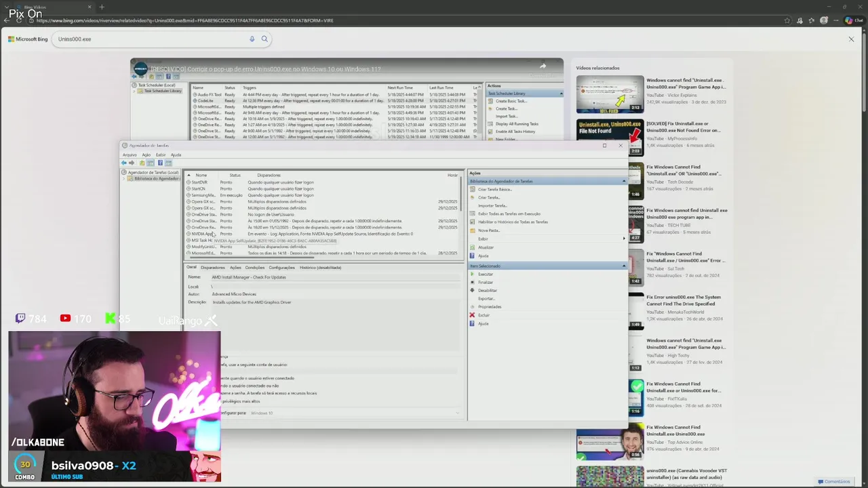Select the MicrosoftEd task row

tap(322, 253)
